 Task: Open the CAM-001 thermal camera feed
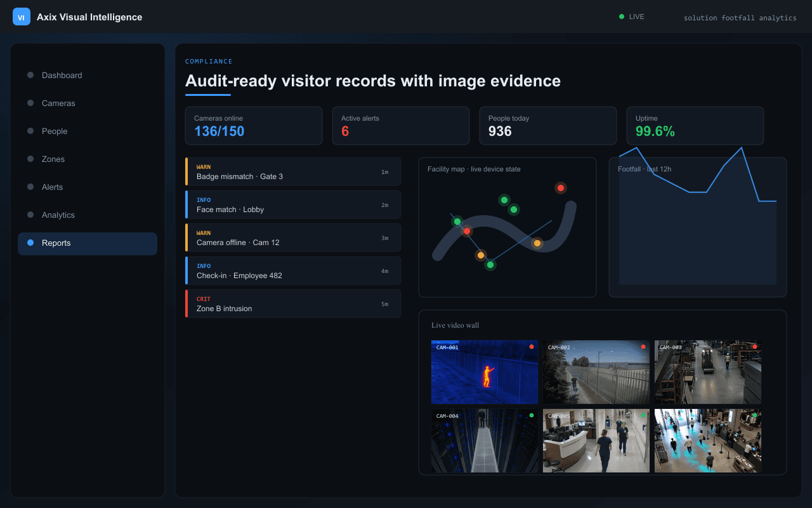point(485,372)
